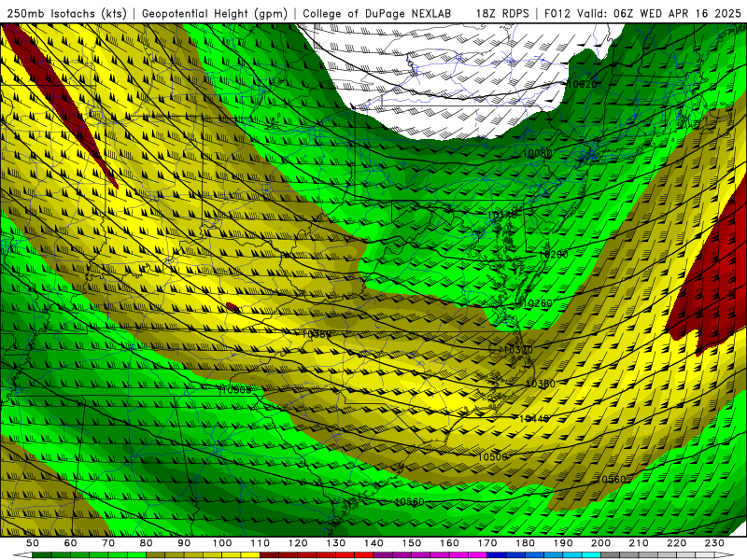The image size is (747, 560).
Task: Click the white right arrow end of colorbar
Action: [x=725, y=555]
